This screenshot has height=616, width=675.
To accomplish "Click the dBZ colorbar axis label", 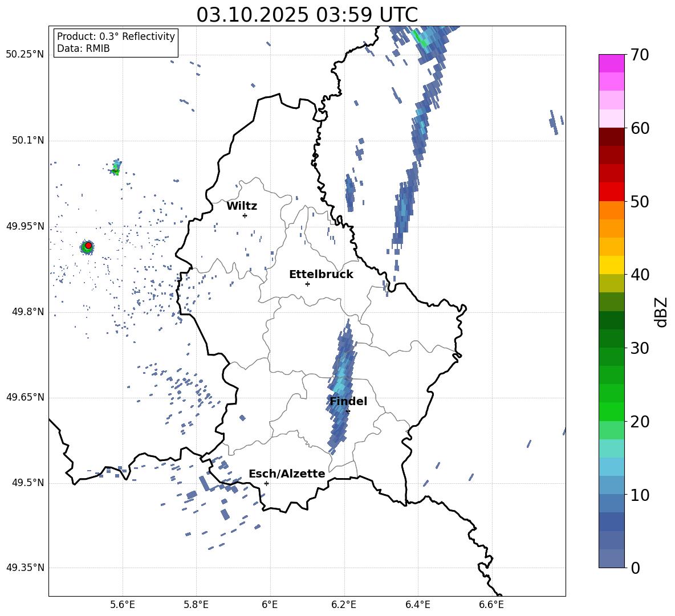I will point(662,312).
